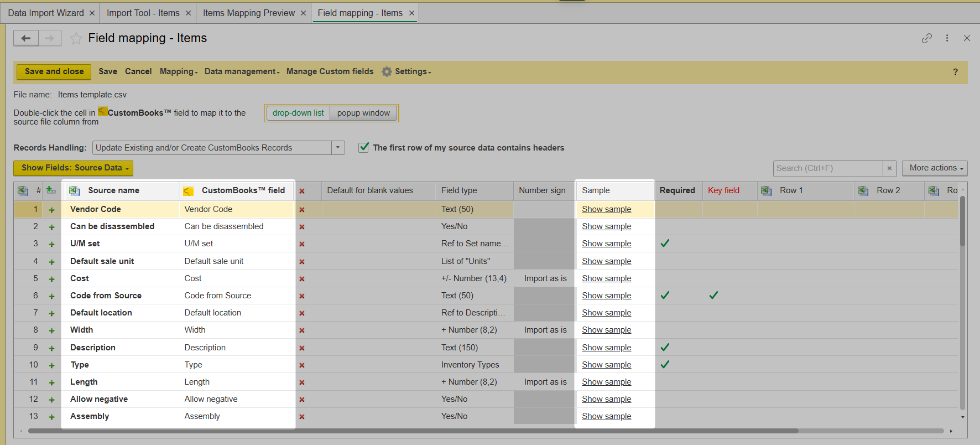Close the Items Mapping Preview tab
The height and width of the screenshot is (445, 980).
coord(303,13)
